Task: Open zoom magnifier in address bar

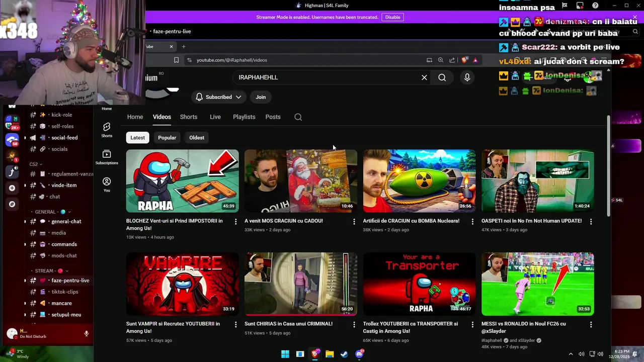Action: click(440, 60)
